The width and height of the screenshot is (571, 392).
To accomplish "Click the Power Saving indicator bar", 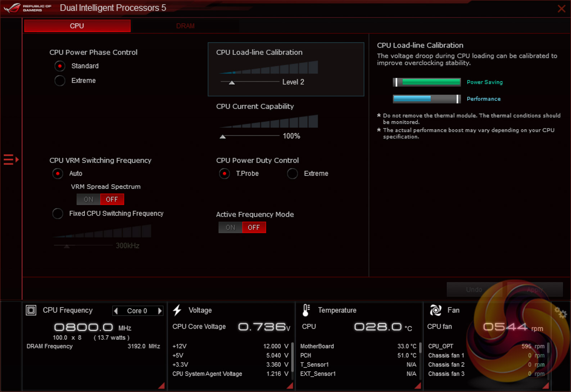I will 427,82.
